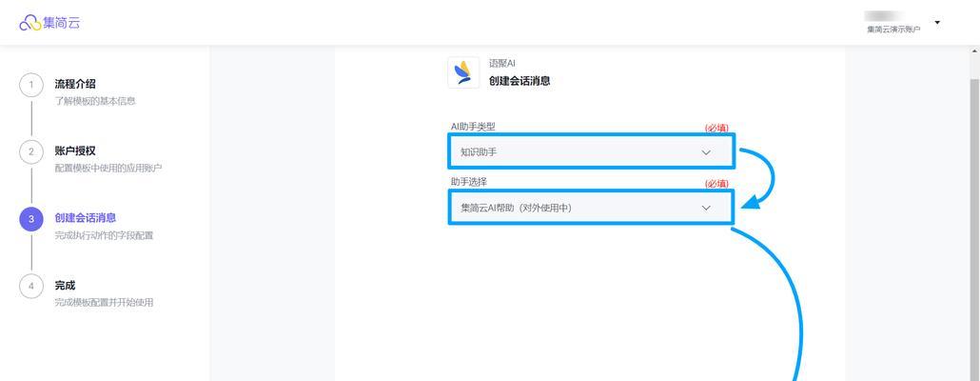Click the 助手选择 field label
Viewport: 980px width, 381px height.
pyautogui.click(x=469, y=181)
